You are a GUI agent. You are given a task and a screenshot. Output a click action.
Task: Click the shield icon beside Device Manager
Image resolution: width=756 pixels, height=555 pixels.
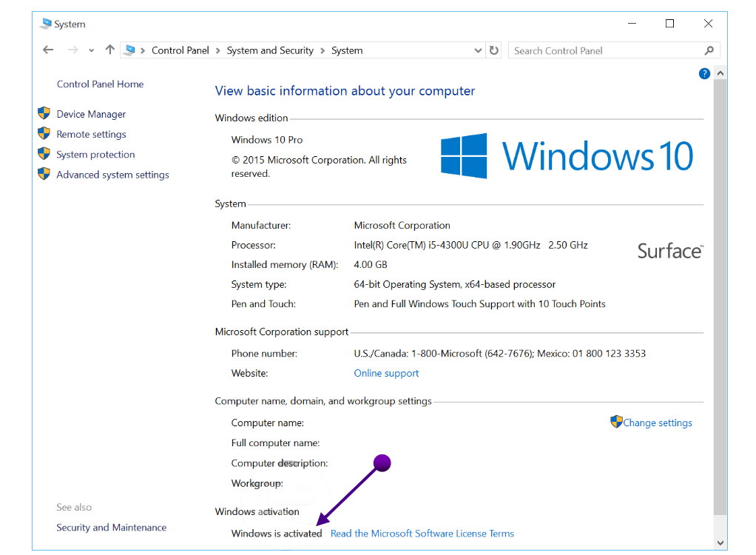(44, 113)
